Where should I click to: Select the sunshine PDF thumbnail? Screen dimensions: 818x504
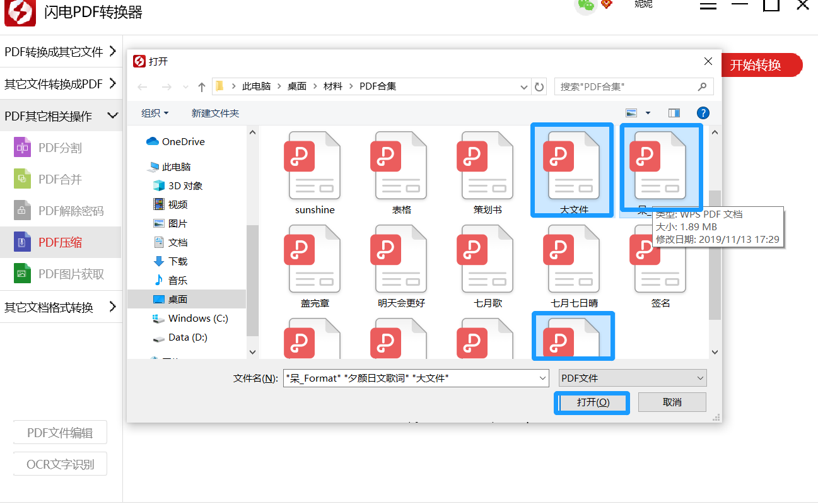(313, 165)
